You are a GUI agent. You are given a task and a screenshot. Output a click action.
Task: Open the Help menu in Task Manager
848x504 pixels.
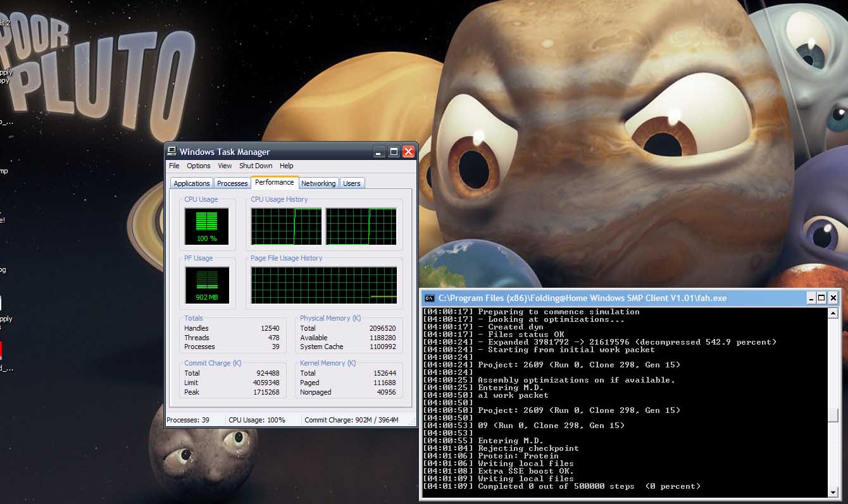click(x=287, y=166)
